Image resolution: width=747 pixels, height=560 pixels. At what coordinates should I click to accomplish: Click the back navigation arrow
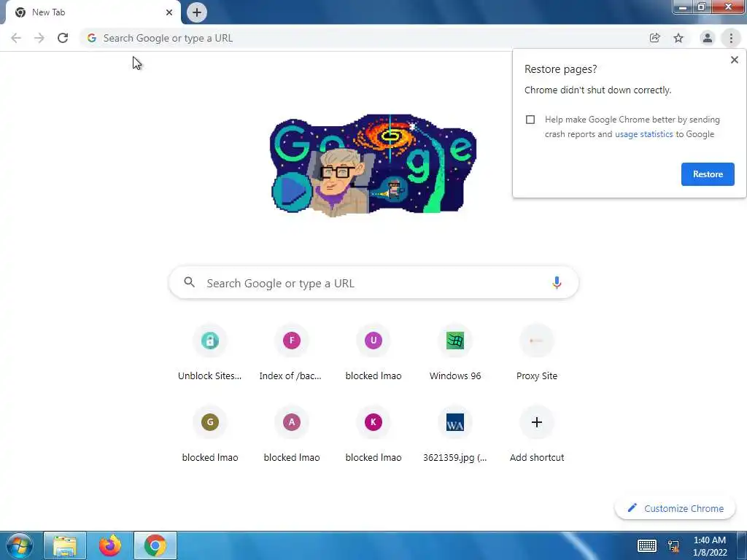[x=16, y=38]
